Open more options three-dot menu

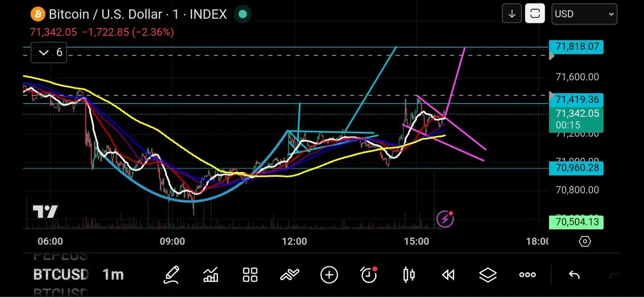click(528, 275)
